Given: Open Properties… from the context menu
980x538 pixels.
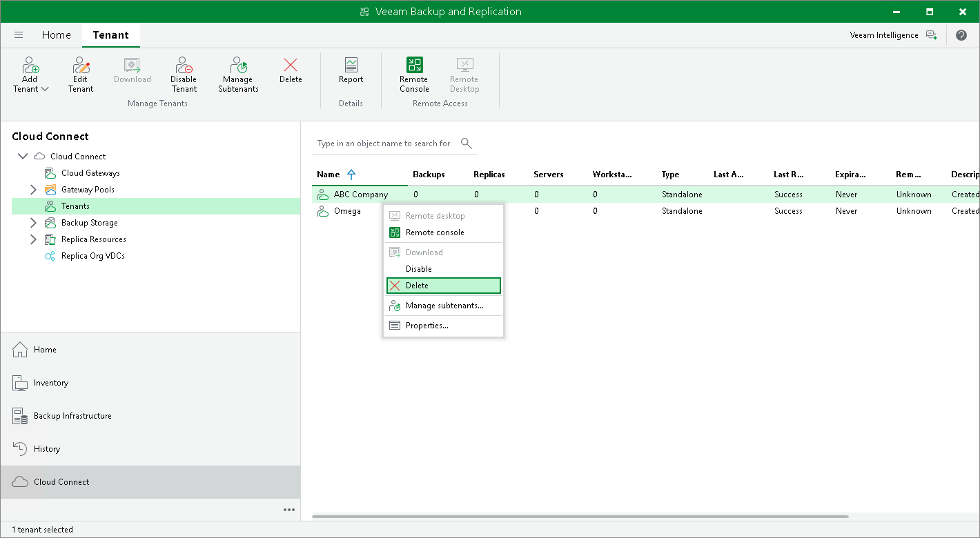Looking at the screenshot, I should [444, 326].
